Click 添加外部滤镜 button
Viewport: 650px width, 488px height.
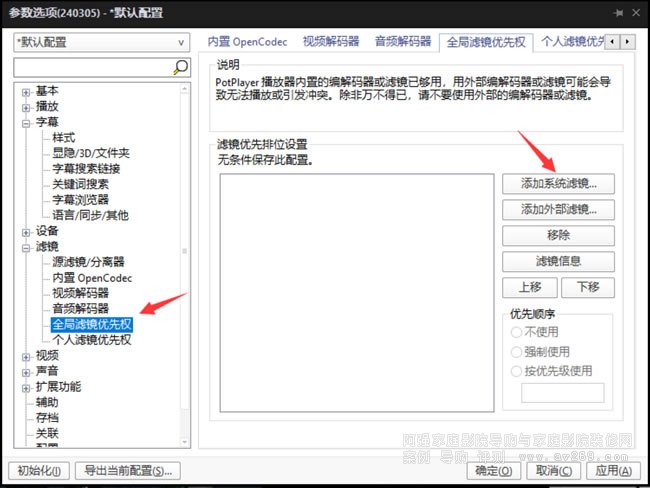558,210
